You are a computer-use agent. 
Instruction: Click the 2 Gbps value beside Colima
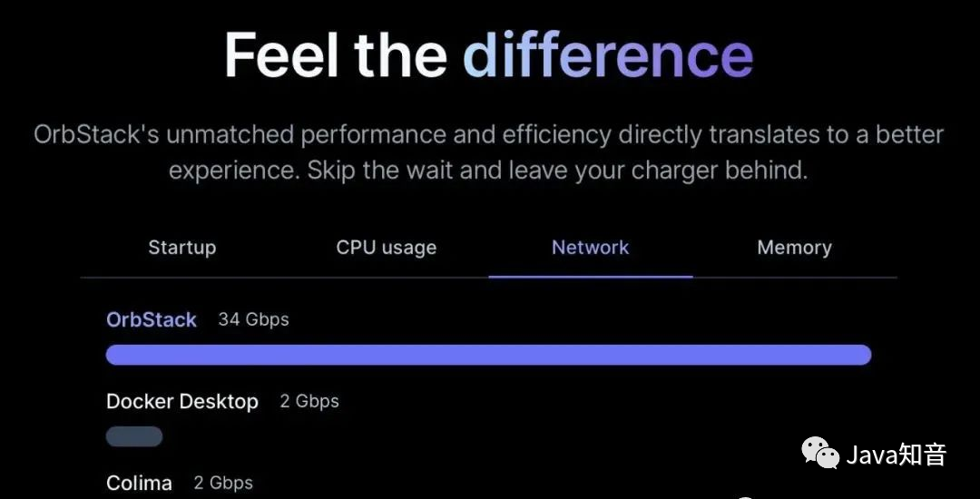[223, 483]
